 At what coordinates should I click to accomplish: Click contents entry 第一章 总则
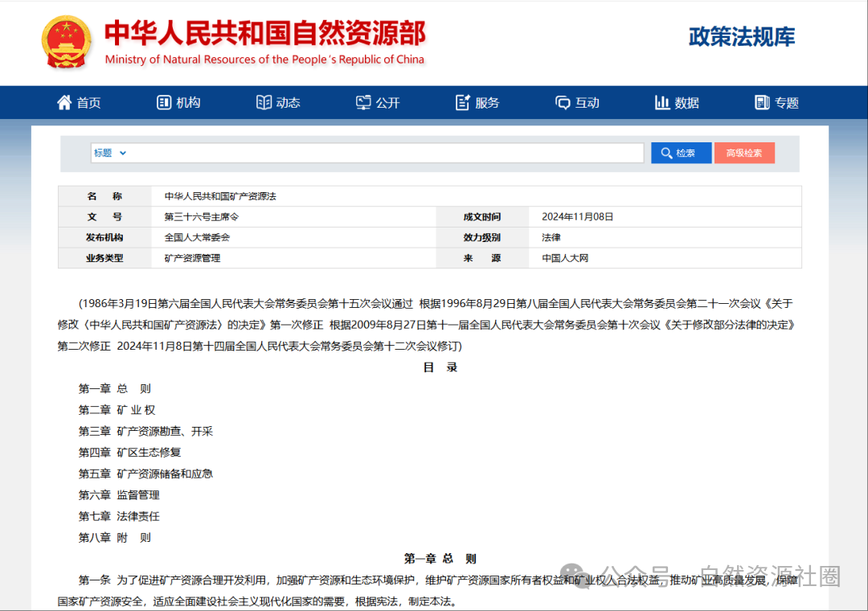pyautogui.click(x=115, y=388)
